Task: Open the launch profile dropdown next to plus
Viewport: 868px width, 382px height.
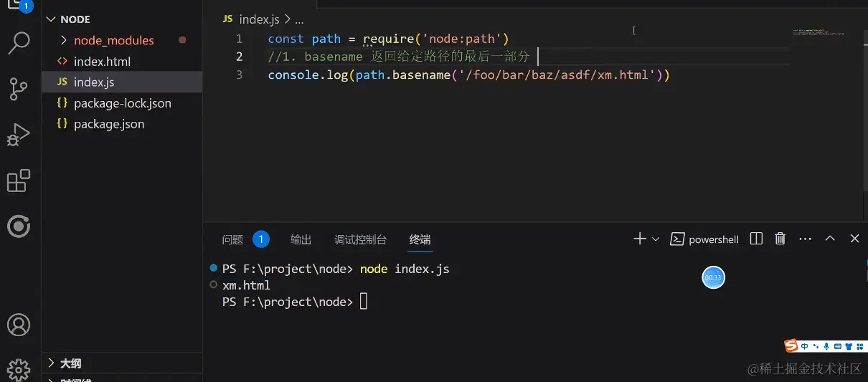Action: coord(655,239)
